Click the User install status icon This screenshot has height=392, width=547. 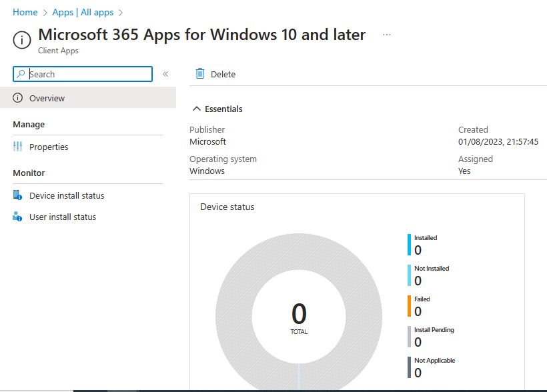(18, 217)
